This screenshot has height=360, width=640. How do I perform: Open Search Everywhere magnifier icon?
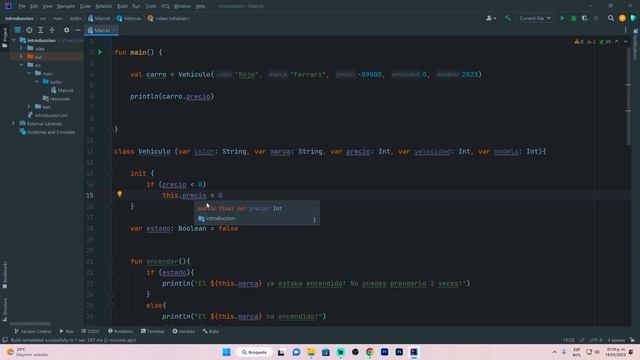pos(611,18)
